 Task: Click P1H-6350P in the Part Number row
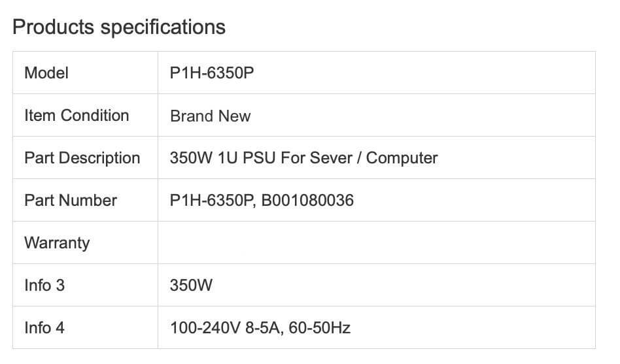[211, 201]
